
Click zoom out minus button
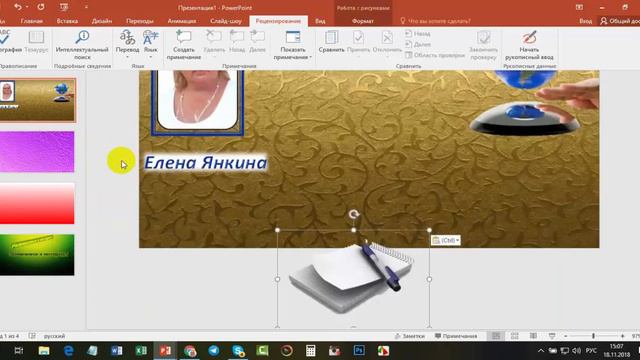tap(566, 336)
